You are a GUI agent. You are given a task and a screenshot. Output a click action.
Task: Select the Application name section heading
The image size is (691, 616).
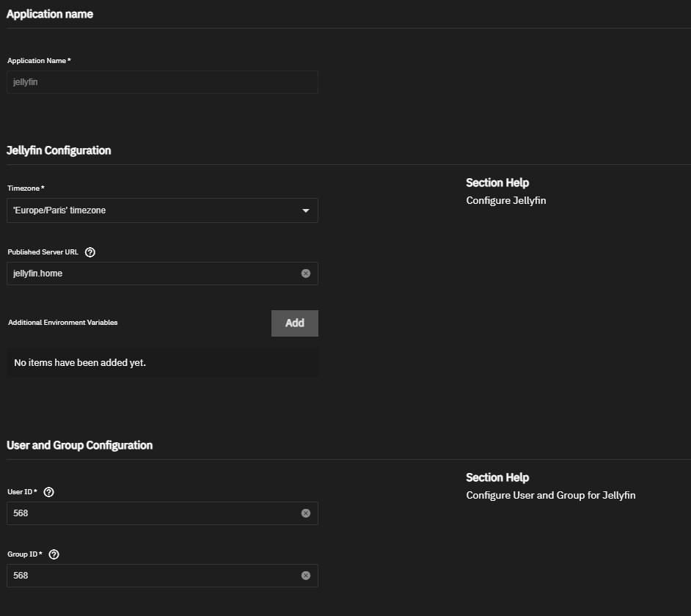[50, 14]
